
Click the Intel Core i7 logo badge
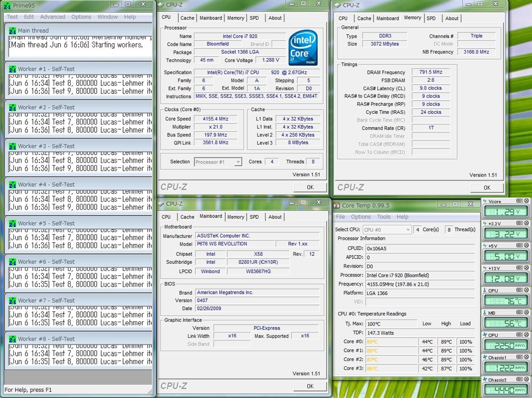(303, 48)
